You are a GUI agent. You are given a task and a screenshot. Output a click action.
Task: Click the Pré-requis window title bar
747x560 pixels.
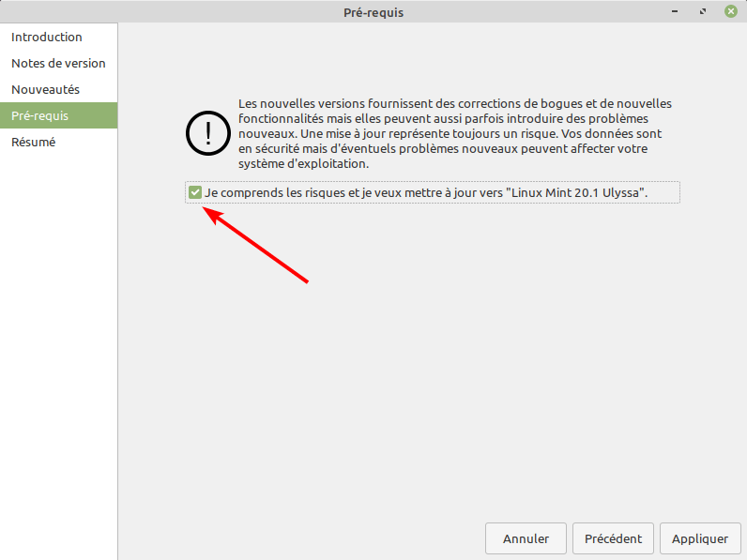pos(373,12)
